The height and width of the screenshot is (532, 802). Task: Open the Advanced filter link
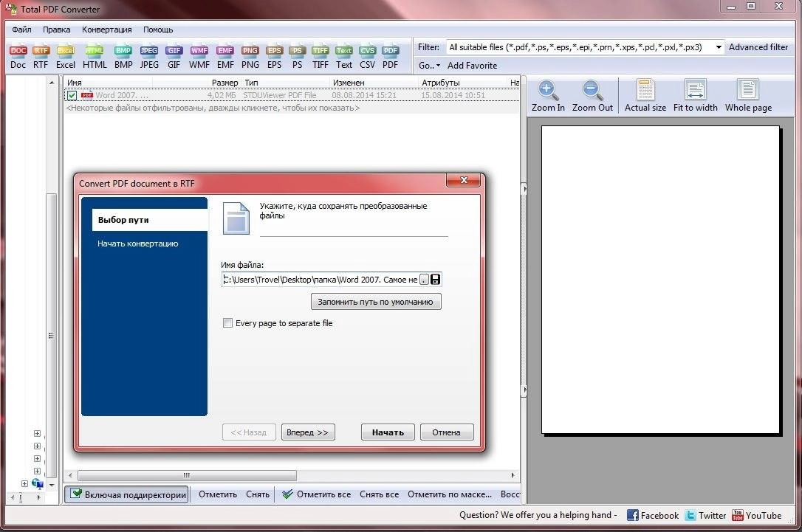point(758,47)
